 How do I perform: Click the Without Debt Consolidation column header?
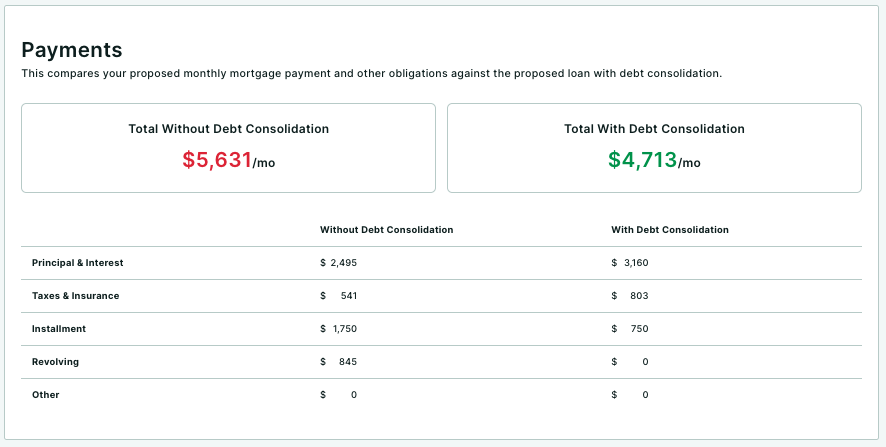pos(386,229)
